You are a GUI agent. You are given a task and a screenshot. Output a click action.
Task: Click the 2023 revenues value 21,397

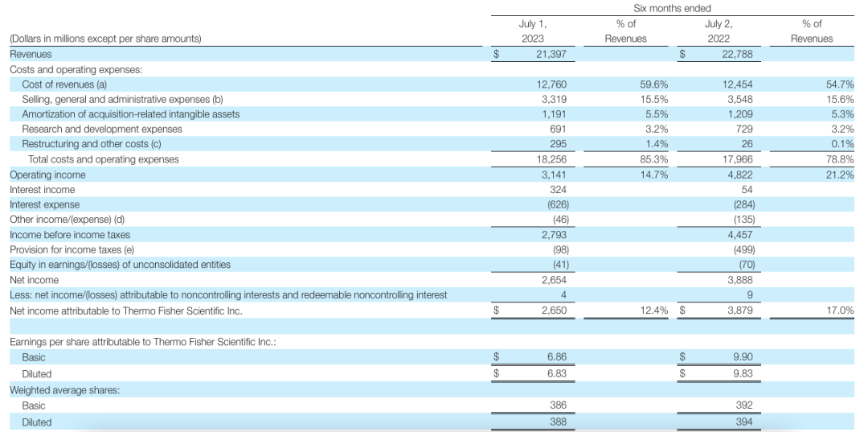[x=552, y=54]
